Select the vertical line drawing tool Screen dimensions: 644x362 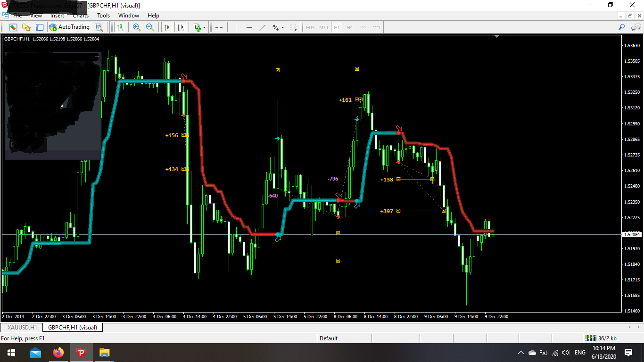coord(236,27)
